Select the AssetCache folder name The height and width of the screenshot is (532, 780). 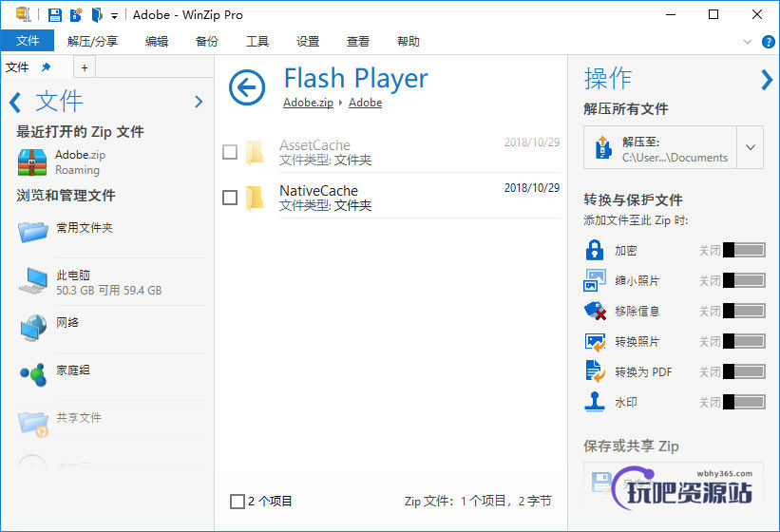[x=314, y=145]
